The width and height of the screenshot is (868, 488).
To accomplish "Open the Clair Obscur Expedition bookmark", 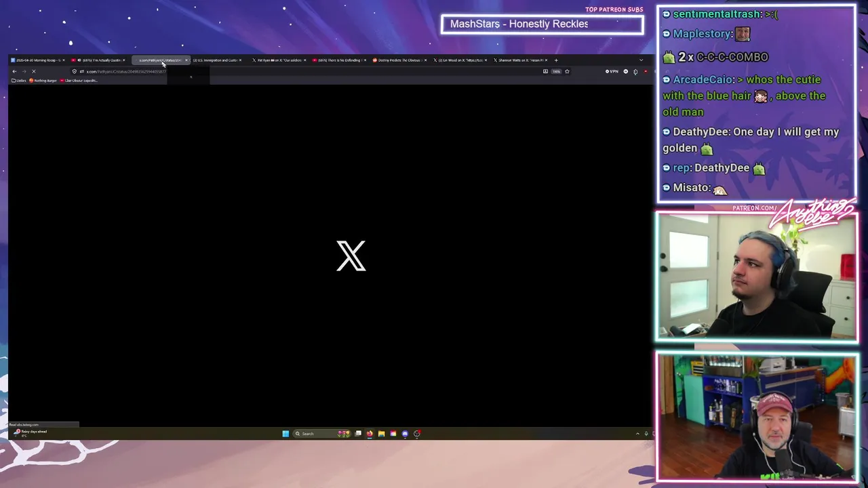I will pyautogui.click(x=79, y=81).
